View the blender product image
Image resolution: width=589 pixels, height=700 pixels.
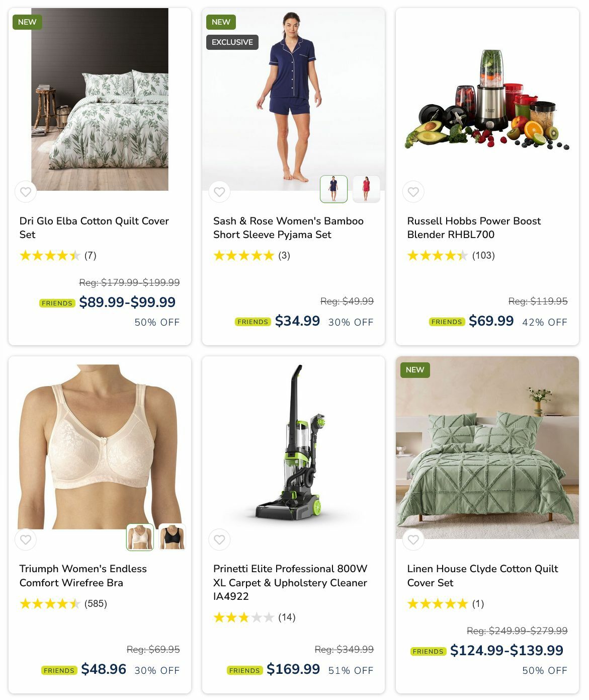pos(487,99)
